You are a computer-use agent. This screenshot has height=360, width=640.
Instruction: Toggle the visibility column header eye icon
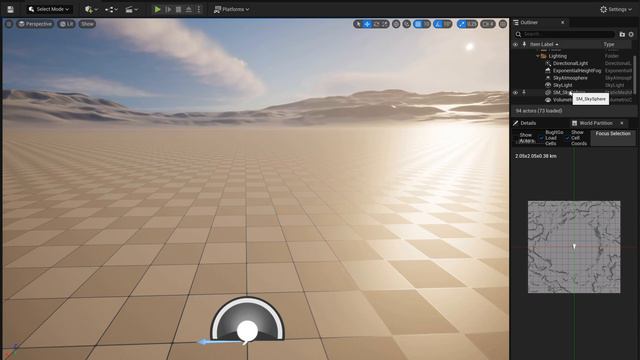516,44
